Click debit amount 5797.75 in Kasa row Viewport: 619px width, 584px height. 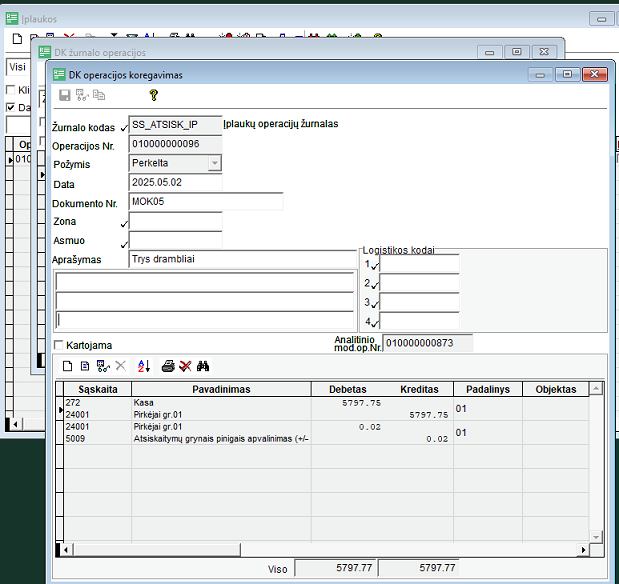click(x=361, y=403)
